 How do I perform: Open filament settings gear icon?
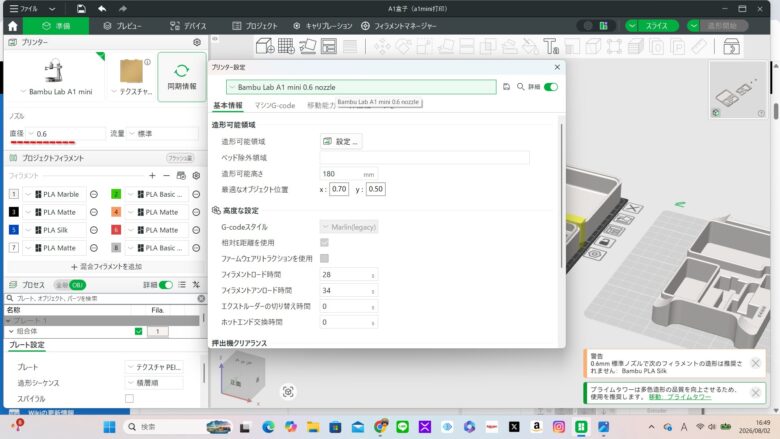pyautogui.click(x=196, y=176)
